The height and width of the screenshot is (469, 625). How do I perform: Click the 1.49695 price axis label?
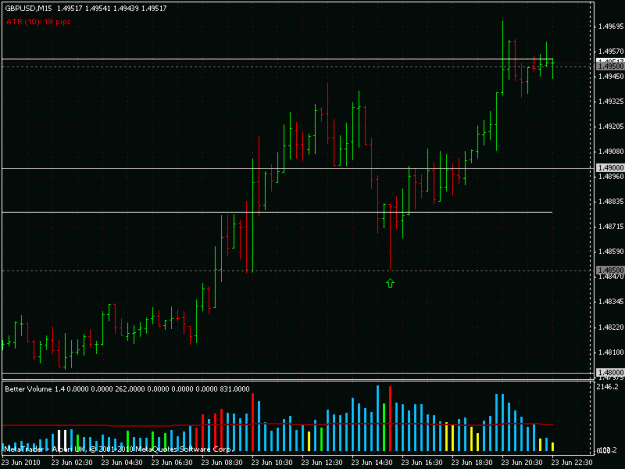pos(611,26)
